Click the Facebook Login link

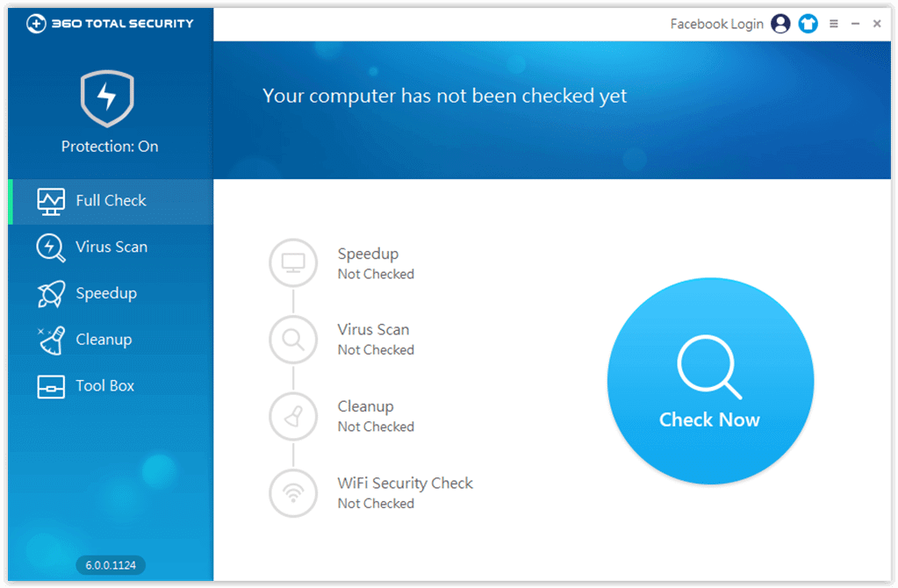click(716, 24)
